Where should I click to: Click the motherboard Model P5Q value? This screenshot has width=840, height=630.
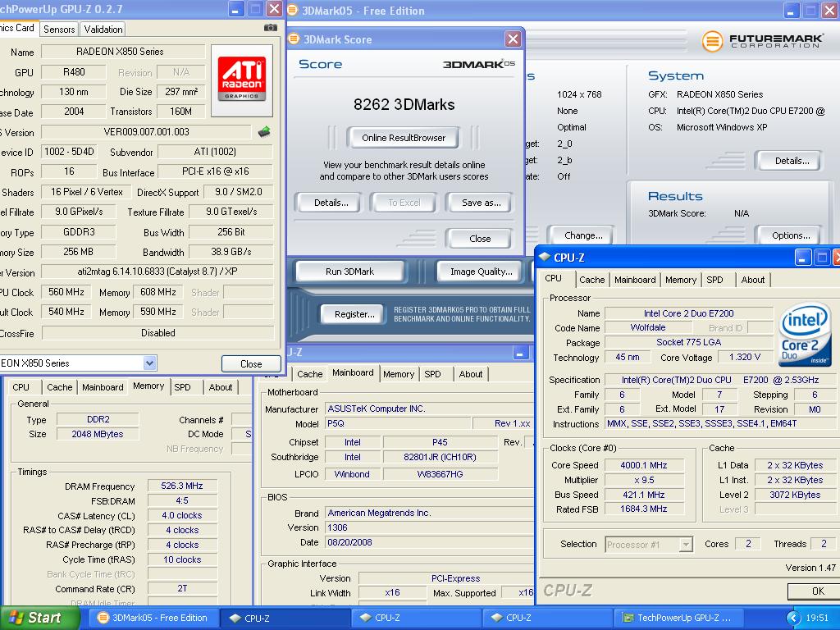click(x=398, y=423)
